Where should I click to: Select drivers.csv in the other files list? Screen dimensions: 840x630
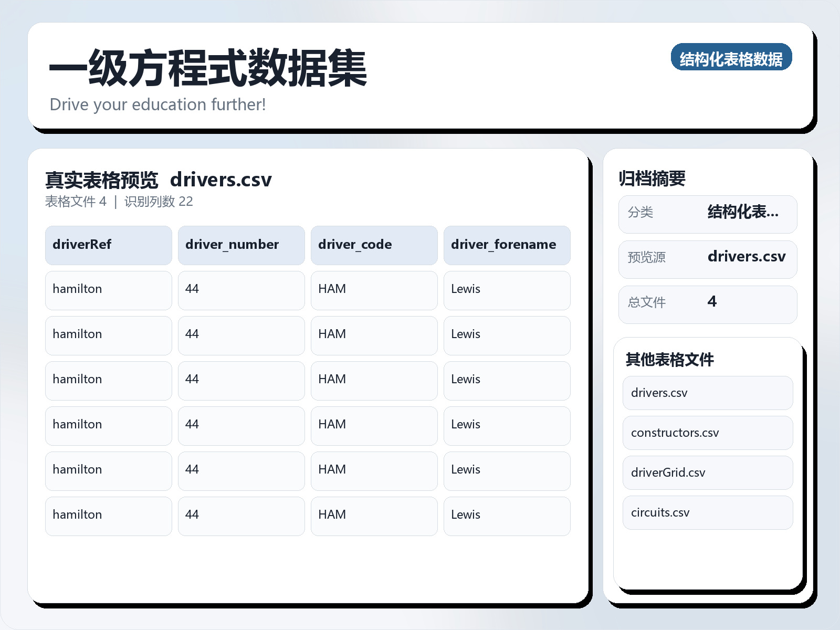[x=707, y=393]
